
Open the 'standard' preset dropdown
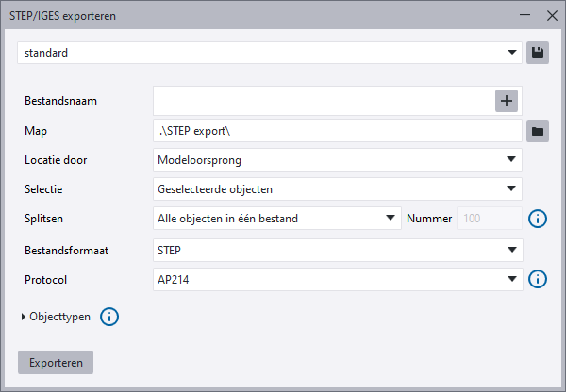pos(269,53)
